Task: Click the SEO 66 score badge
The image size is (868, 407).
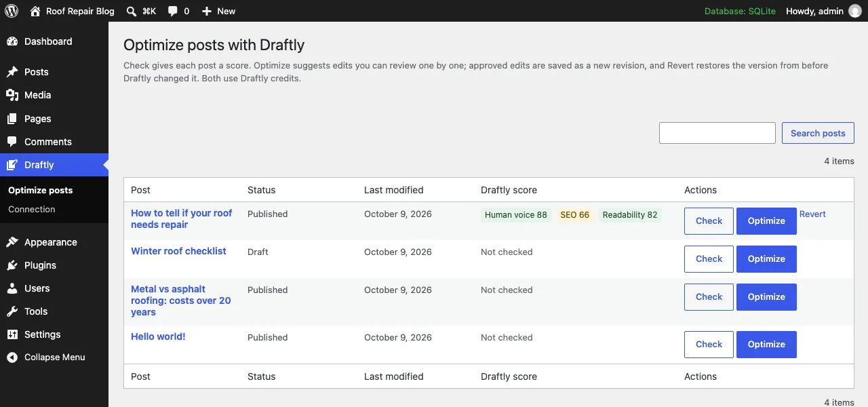Action: (574, 215)
